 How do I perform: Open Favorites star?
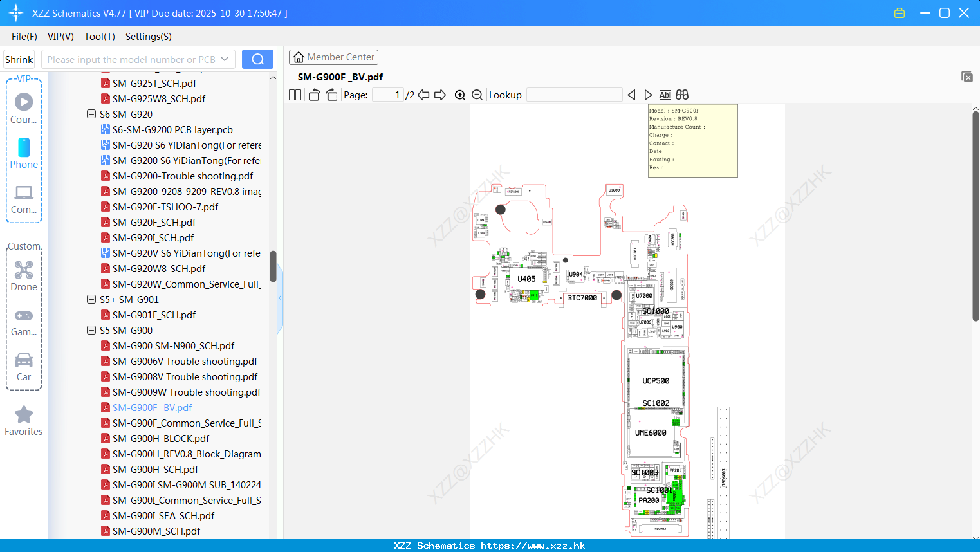pyautogui.click(x=24, y=421)
